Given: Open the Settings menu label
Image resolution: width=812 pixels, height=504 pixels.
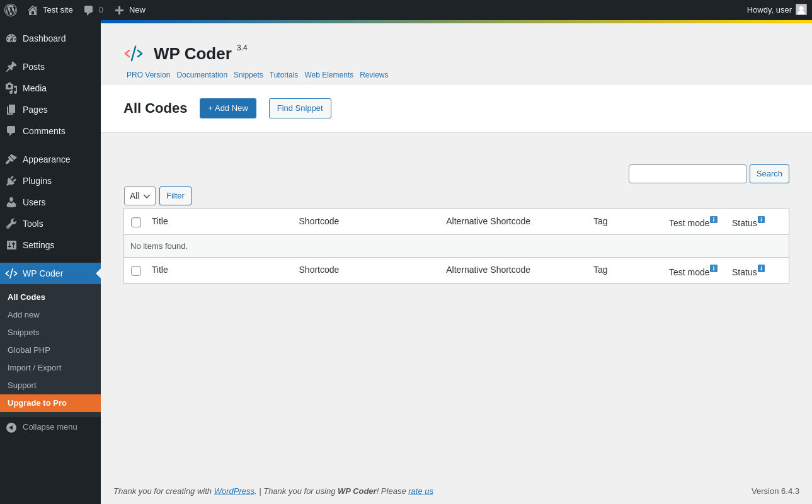Looking at the screenshot, I should (38, 245).
